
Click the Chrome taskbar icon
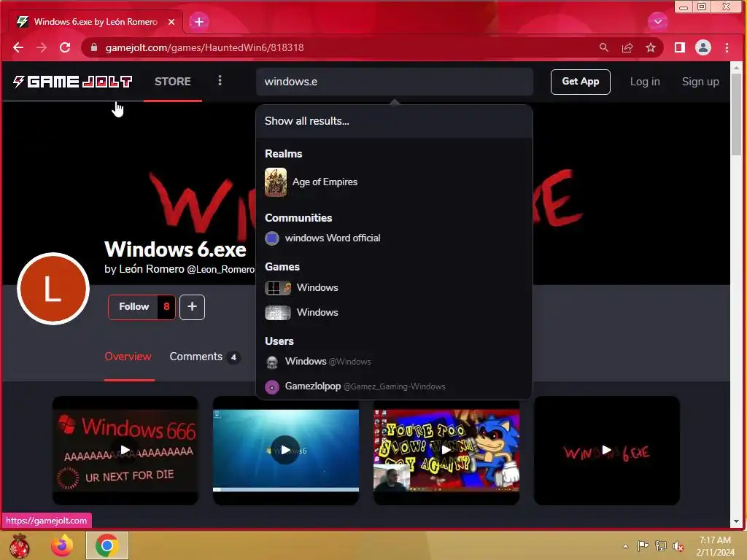[x=107, y=545]
